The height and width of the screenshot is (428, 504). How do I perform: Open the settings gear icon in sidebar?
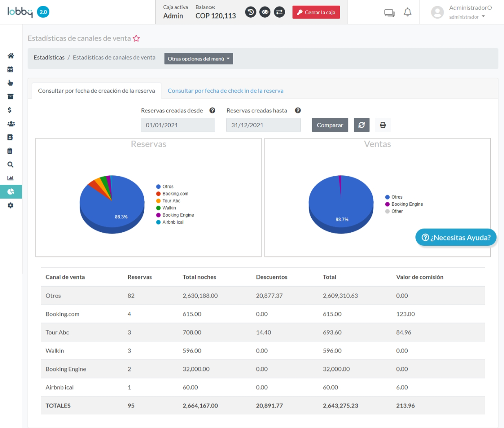pos(10,206)
